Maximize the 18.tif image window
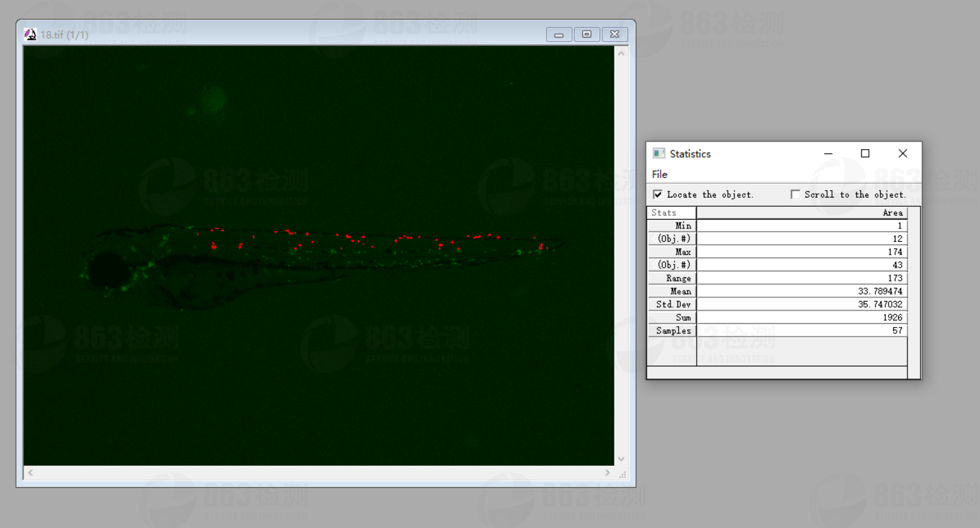Viewport: 980px width, 528px height. click(587, 34)
